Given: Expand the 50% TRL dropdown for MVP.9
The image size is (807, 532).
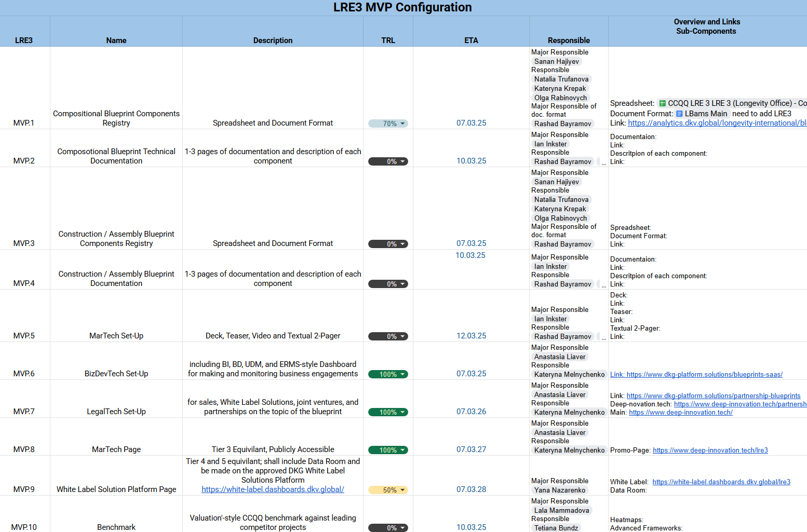Looking at the screenshot, I should tap(388, 490).
